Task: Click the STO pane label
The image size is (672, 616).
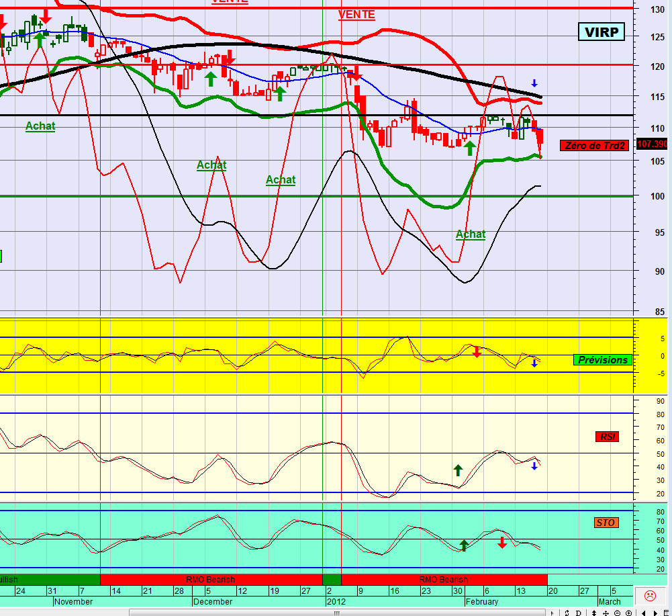Action: coord(606,523)
